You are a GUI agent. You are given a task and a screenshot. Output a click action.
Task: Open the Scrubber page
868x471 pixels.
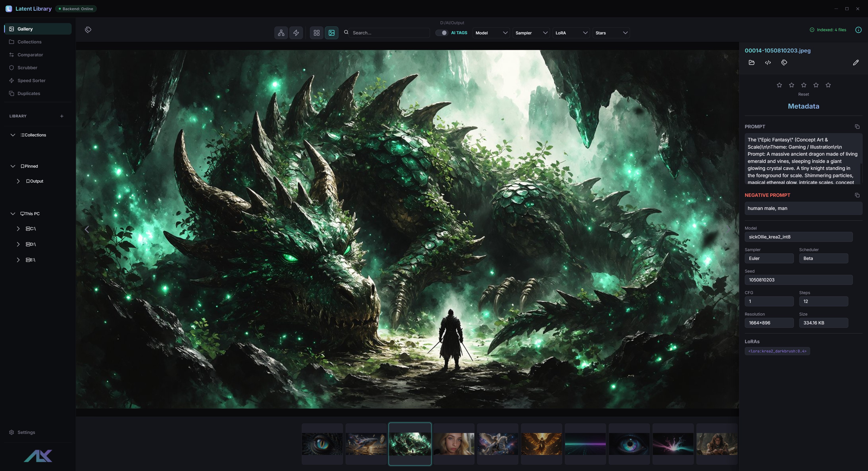tap(38, 68)
